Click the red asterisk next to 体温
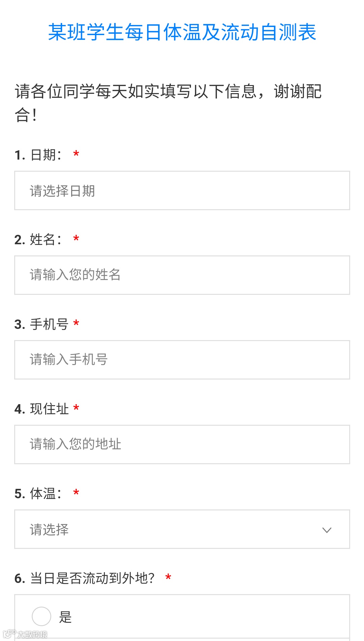The height and width of the screenshot is (641, 364). point(76,493)
